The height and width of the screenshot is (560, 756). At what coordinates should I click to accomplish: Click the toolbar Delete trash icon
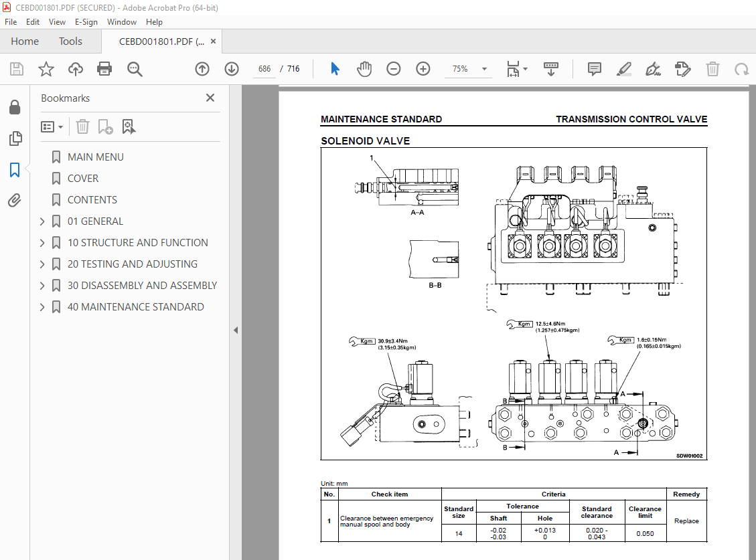click(712, 69)
